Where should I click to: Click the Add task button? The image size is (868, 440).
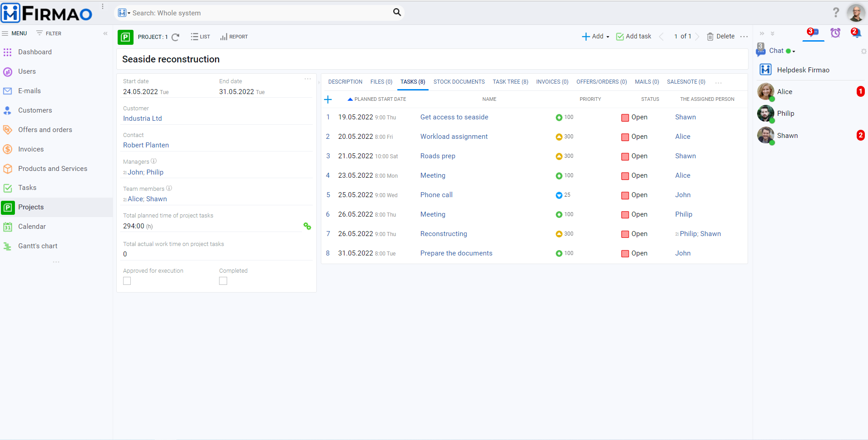coord(634,37)
